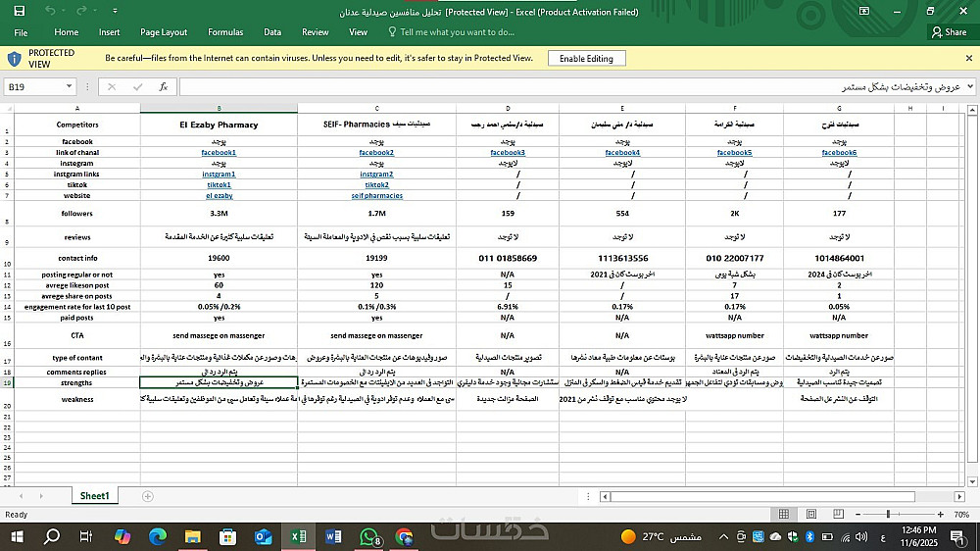980x551 pixels.
Task: Select column G header
Action: [x=839, y=108]
